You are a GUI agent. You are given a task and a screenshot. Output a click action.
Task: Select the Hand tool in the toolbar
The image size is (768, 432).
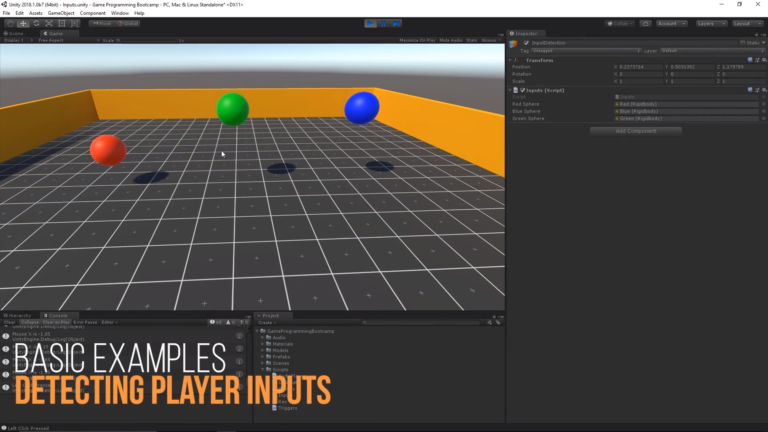[x=10, y=24]
